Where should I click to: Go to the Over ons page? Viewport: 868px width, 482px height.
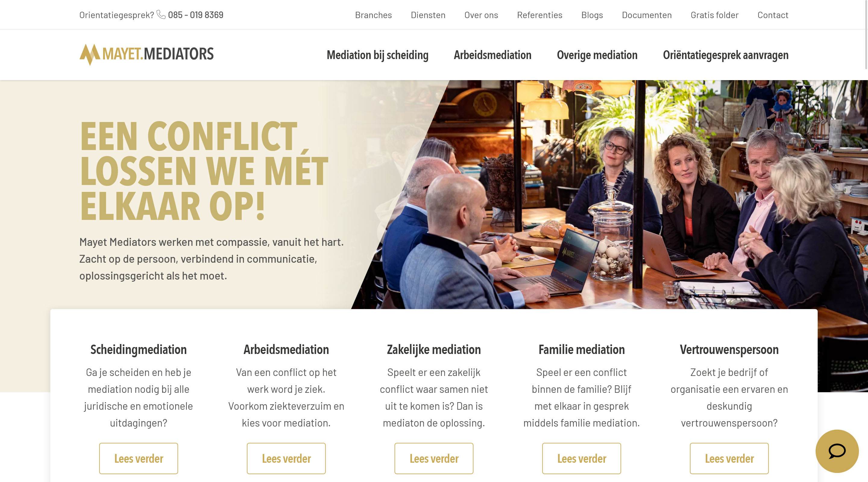click(481, 15)
